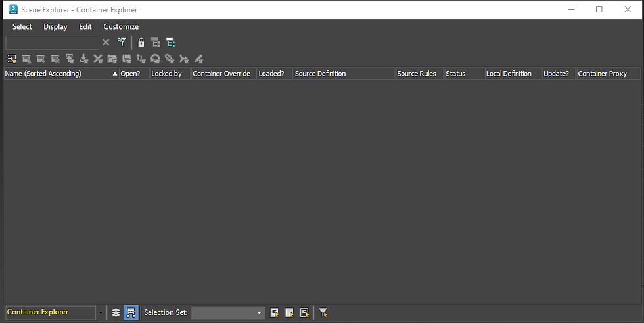This screenshot has height=323, width=644.
Task: Click the search text field
Action: click(52, 42)
